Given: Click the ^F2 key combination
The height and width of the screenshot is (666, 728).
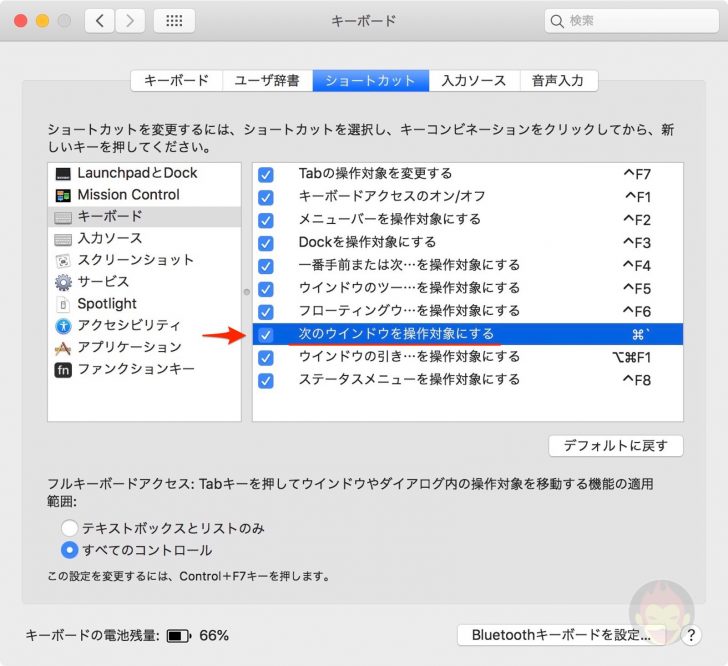Looking at the screenshot, I should (637, 220).
